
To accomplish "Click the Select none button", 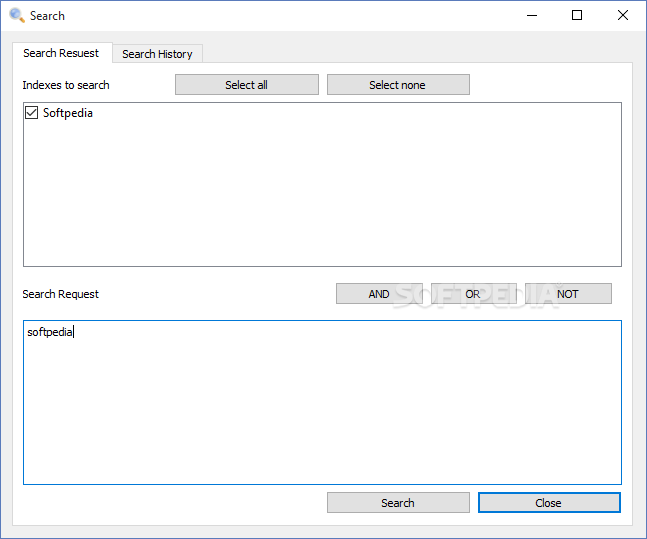I will [x=398, y=85].
